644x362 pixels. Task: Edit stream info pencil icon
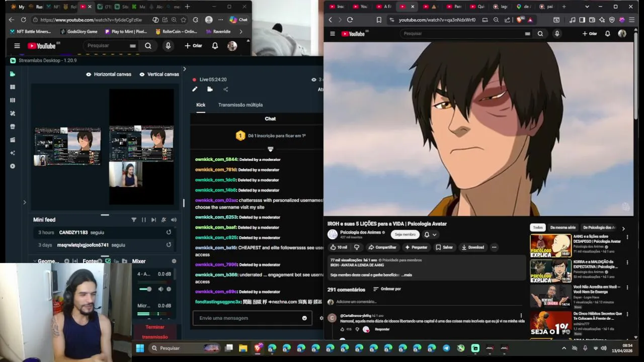tap(195, 89)
